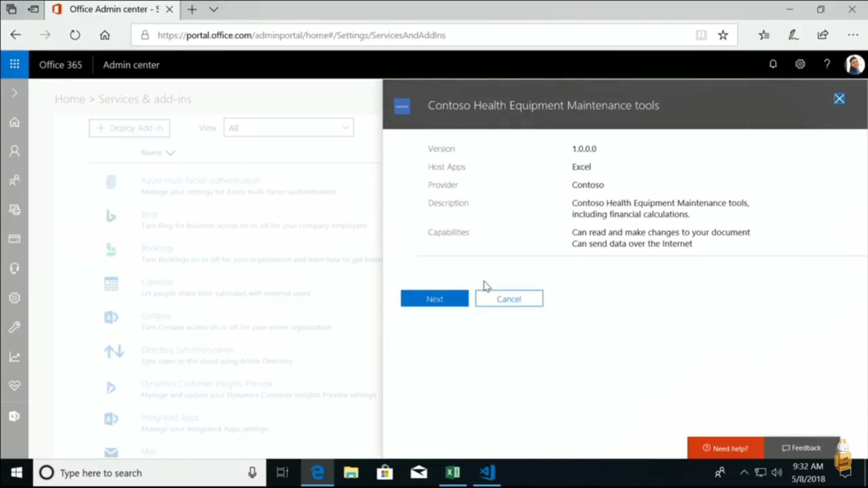Cancel the add-in deployment
Image resolution: width=868 pixels, height=488 pixels.
click(509, 299)
